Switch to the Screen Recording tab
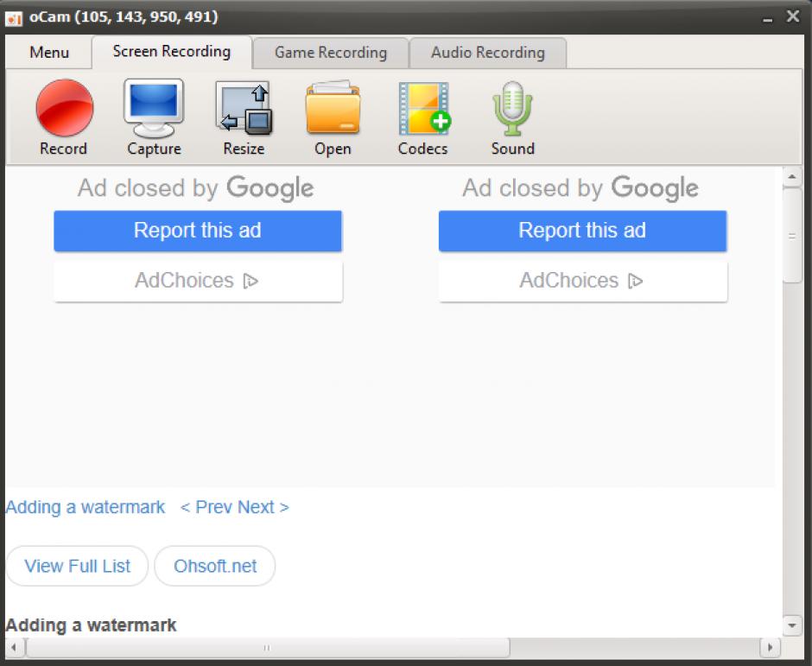The image size is (812, 666). click(172, 51)
